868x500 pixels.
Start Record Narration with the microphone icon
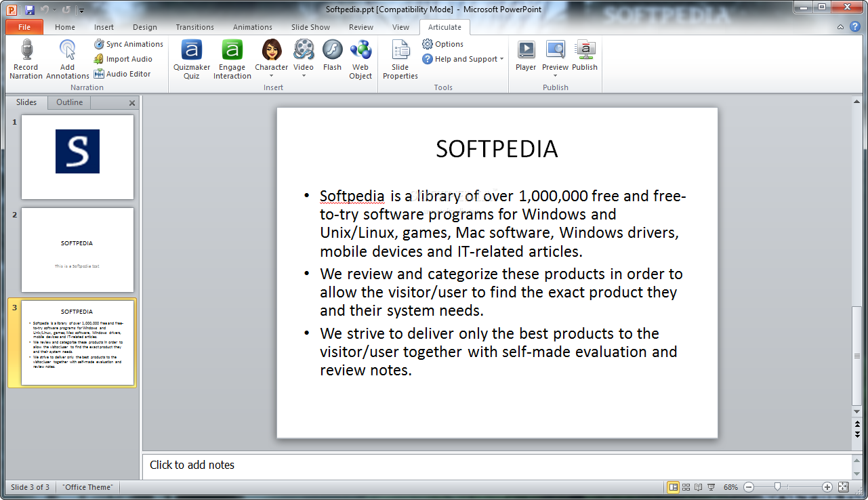tap(26, 60)
